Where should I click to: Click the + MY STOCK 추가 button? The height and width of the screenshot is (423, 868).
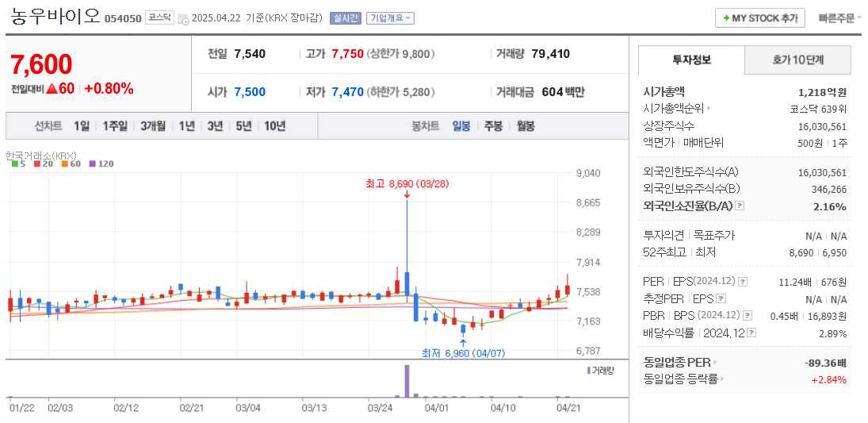pyautogui.click(x=759, y=18)
